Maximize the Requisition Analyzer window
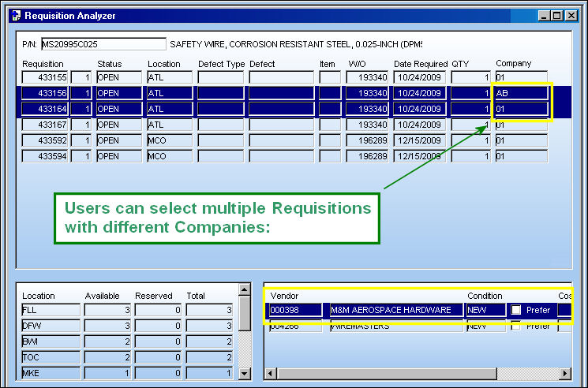This screenshot has height=388, width=588. 557,16
